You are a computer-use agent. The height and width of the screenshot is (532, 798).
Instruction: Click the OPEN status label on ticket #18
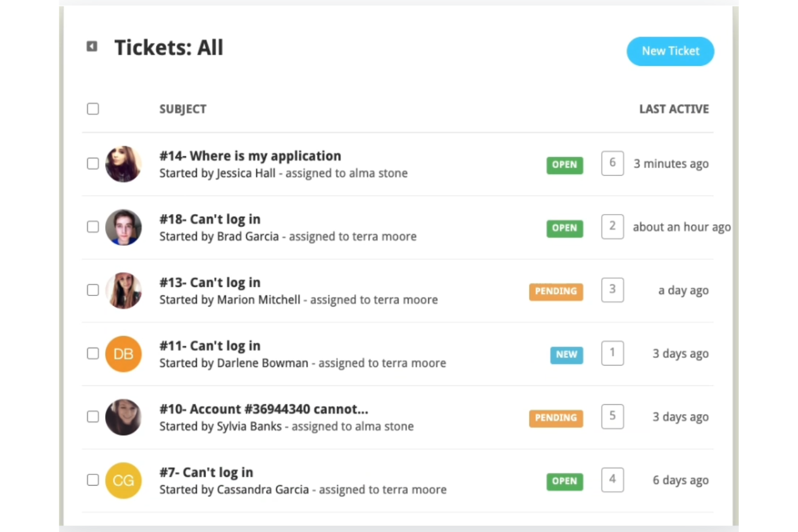pos(564,228)
